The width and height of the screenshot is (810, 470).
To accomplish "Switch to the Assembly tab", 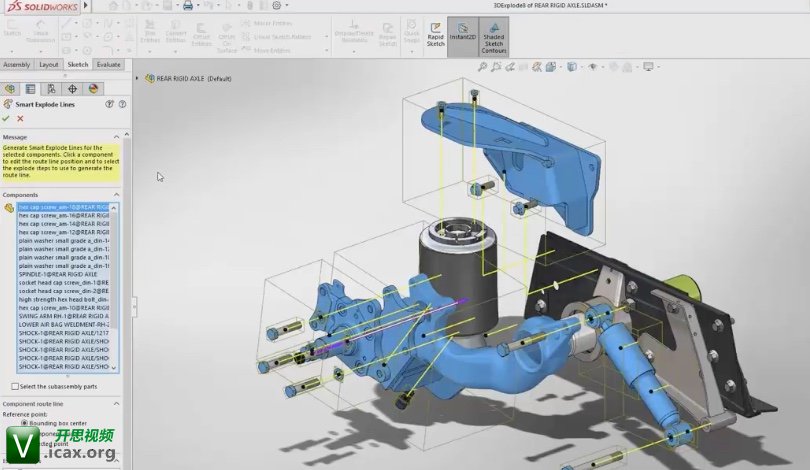I will click(x=17, y=64).
